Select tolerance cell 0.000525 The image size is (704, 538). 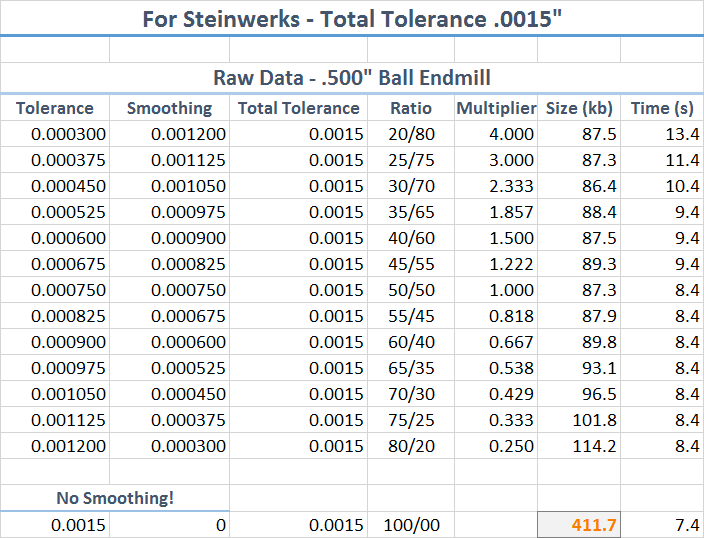coord(55,212)
